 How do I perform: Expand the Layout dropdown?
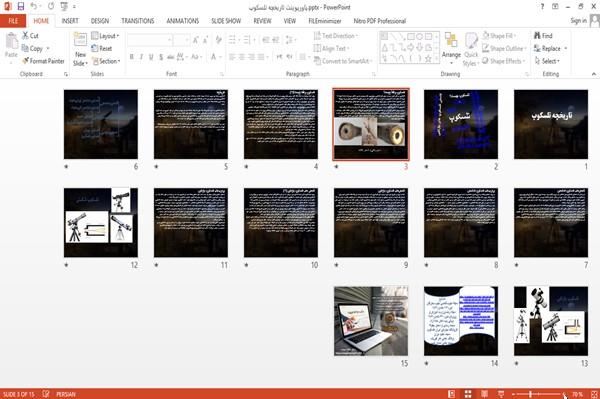pyautogui.click(x=105, y=36)
